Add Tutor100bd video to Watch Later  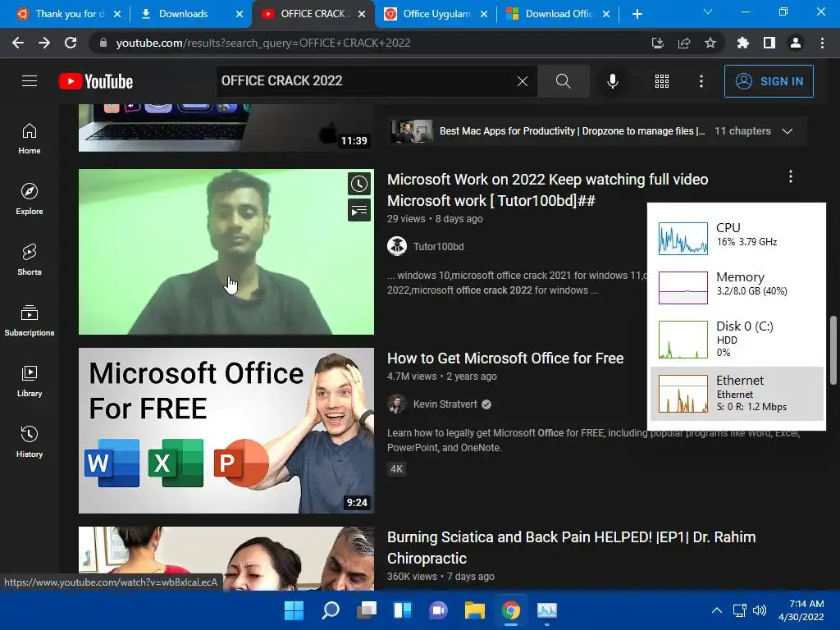click(359, 184)
